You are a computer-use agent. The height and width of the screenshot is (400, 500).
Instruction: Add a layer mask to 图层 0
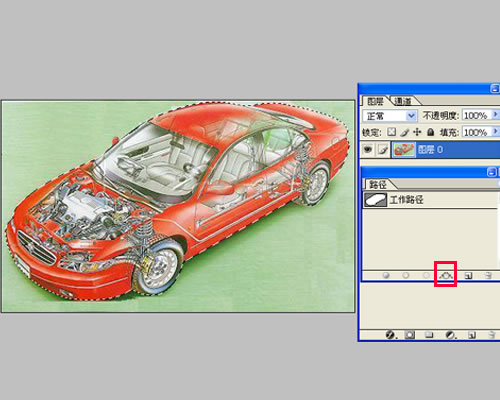pyautogui.click(x=410, y=335)
